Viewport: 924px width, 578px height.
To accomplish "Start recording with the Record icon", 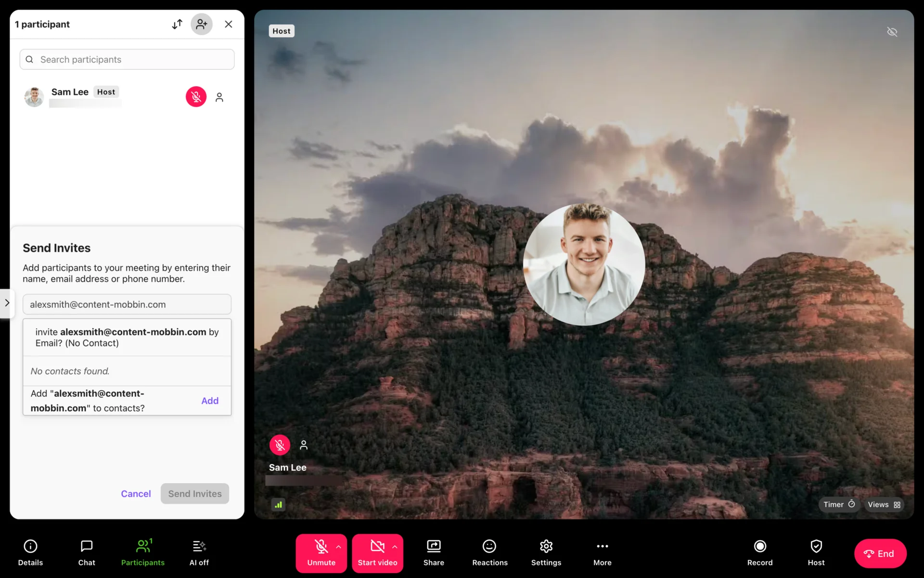I will click(x=759, y=552).
